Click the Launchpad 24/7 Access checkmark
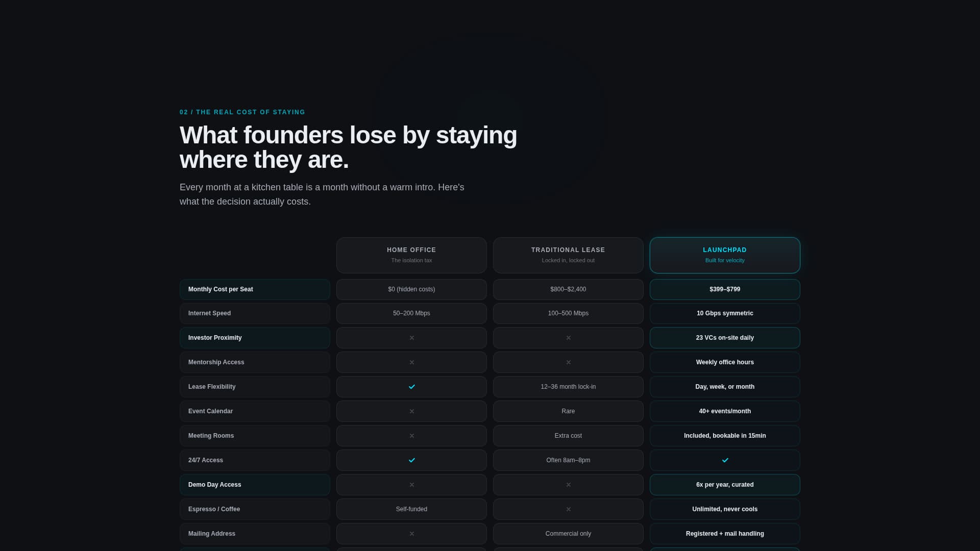980x551 pixels. coord(725,460)
